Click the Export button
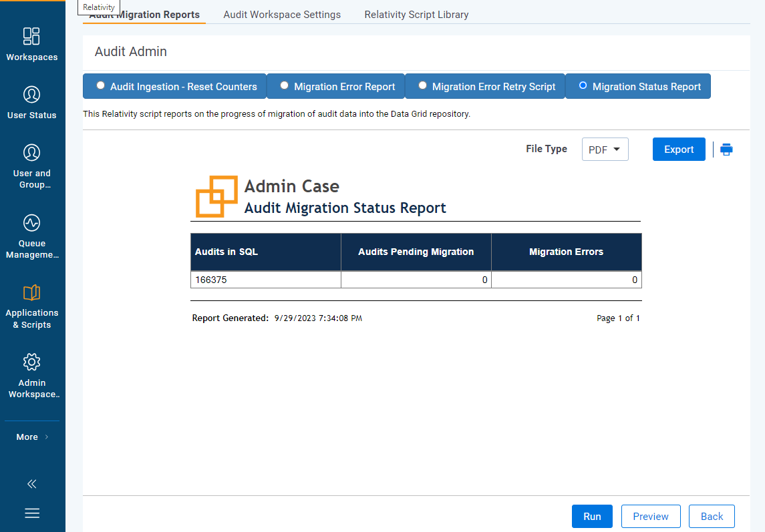Screen dimensions: 765x532 (x=679, y=150)
